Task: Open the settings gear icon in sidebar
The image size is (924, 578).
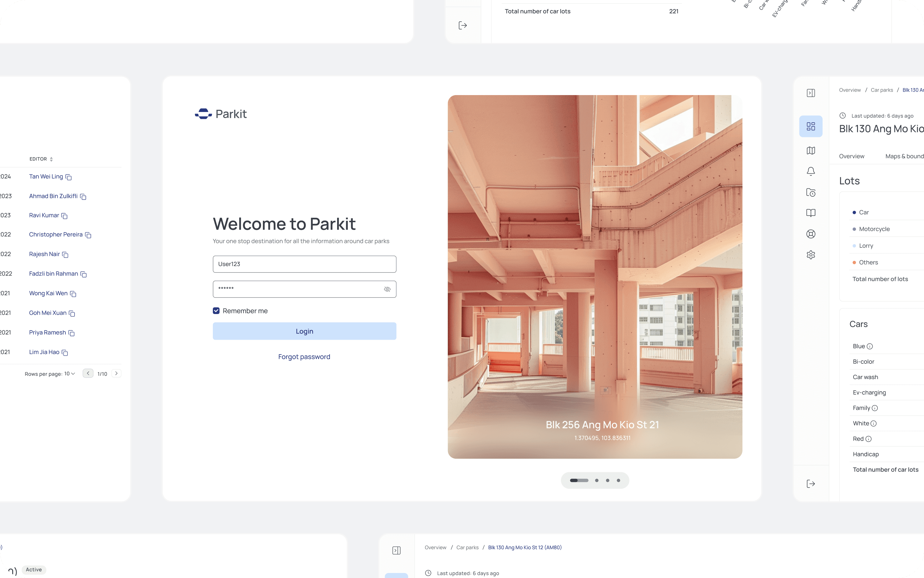Action: pos(810,255)
